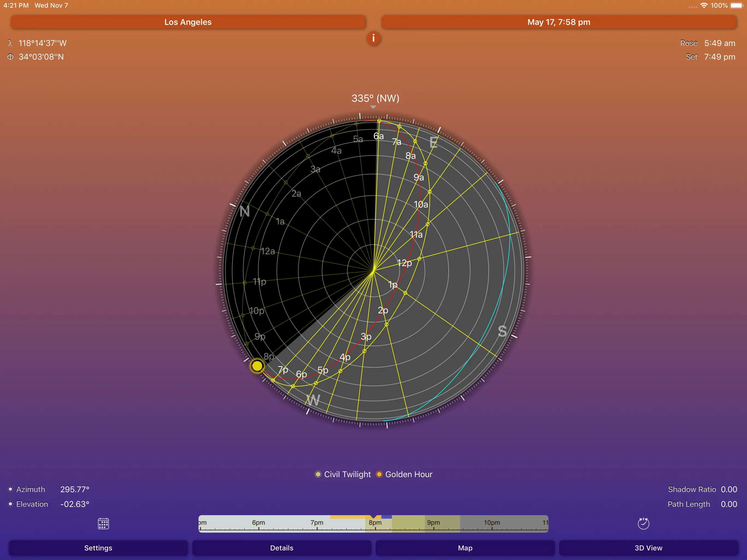Open the May 17, 7:58 pm date selector
This screenshot has width=747, height=560.
(559, 22)
